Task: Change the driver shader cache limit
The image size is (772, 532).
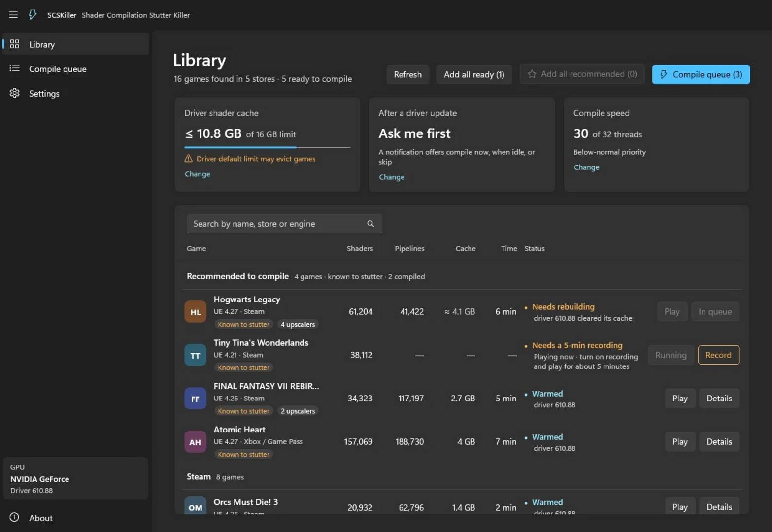Action: [x=198, y=174]
